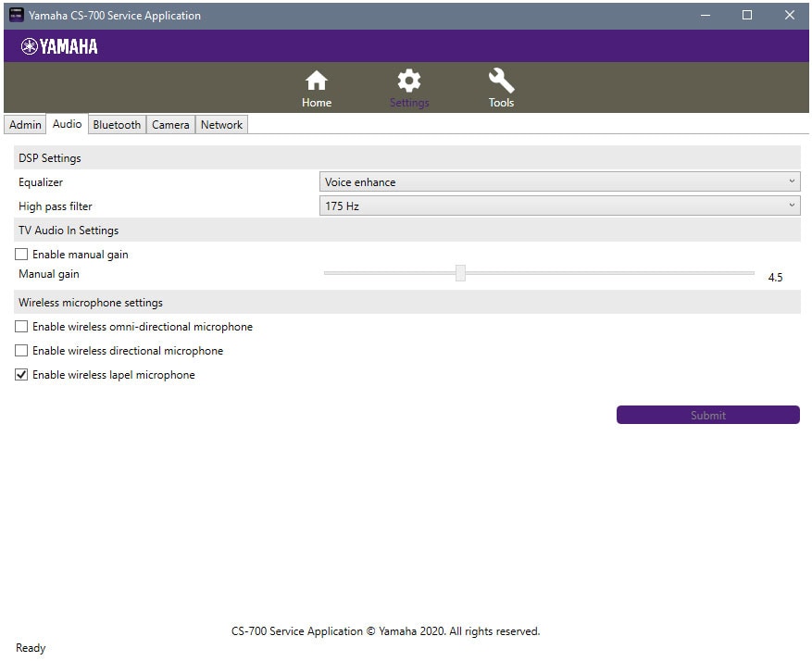Expand the High pass filter dropdown
Image resolution: width=812 pixels, height=661 pixels.
click(559, 206)
